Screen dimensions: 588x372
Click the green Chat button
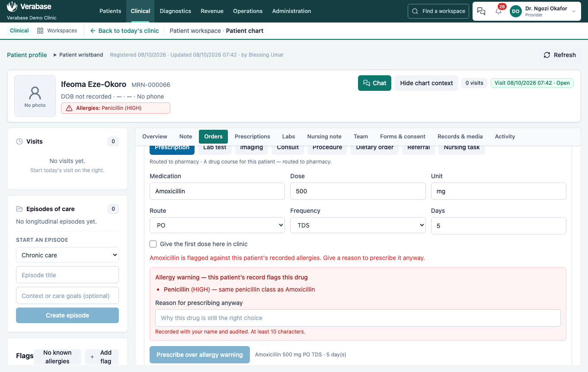(x=374, y=83)
